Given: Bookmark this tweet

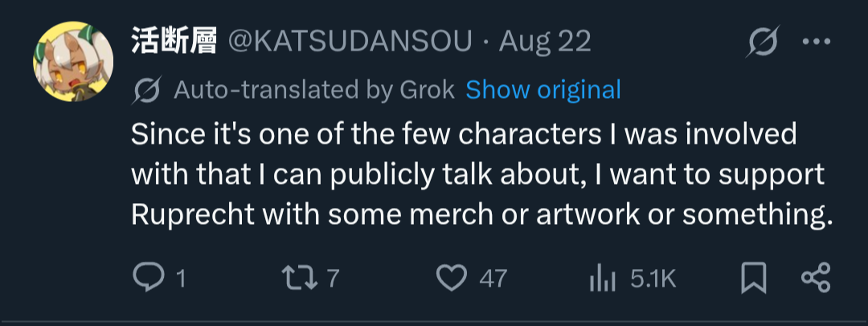Looking at the screenshot, I should click(x=753, y=279).
